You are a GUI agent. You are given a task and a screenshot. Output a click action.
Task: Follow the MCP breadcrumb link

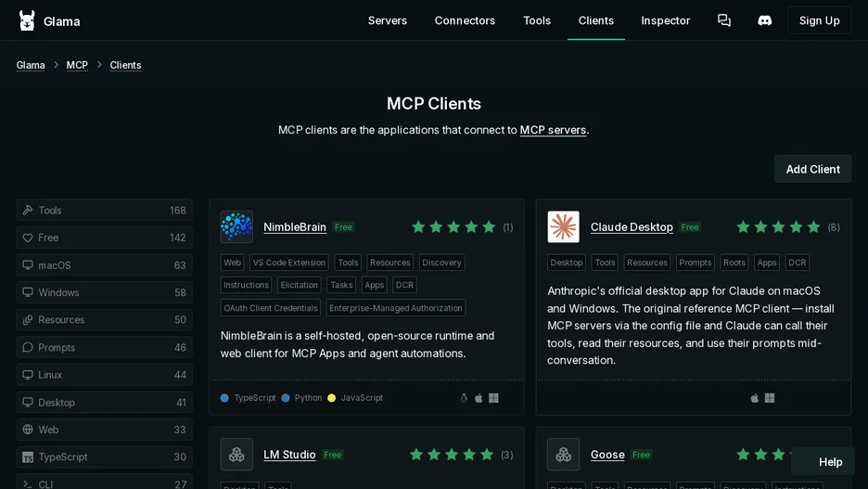point(77,65)
